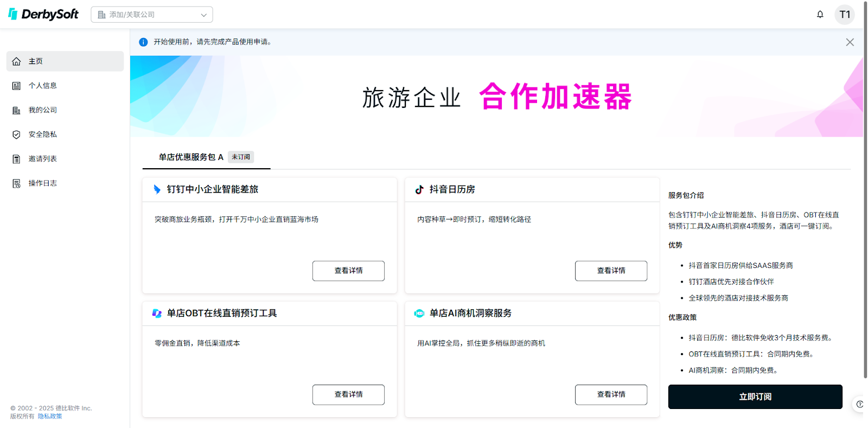Click text 内容种草→即时预订，缩短转化路径
The image size is (868, 428).
coord(474,219)
